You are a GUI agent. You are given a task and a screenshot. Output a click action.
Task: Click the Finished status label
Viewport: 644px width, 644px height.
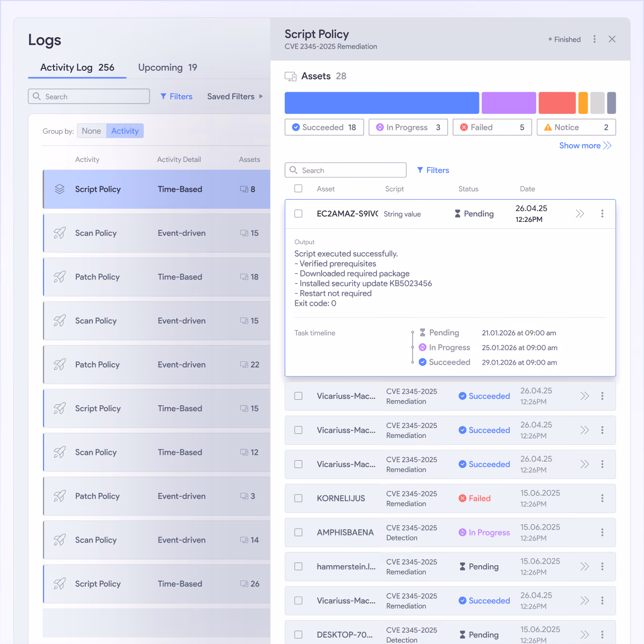tap(567, 39)
